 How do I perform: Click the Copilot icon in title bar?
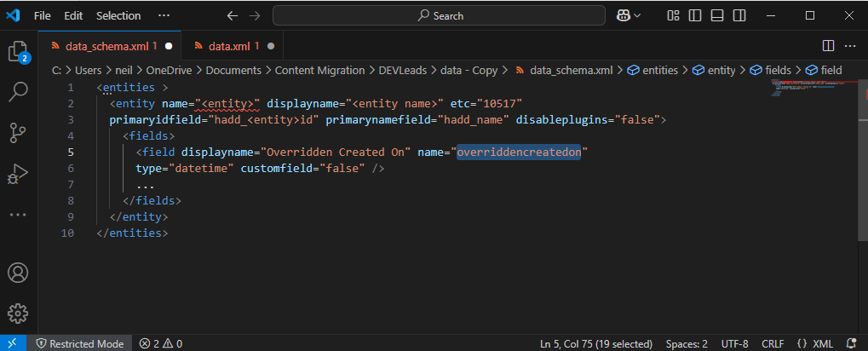(623, 15)
